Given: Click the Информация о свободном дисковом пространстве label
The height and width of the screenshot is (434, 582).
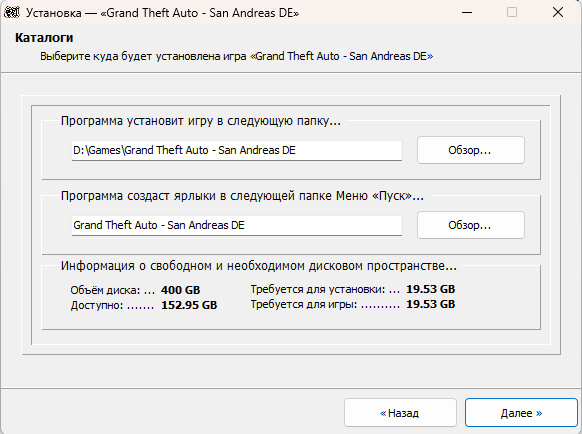Looking at the screenshot, I should pos(259,266).
